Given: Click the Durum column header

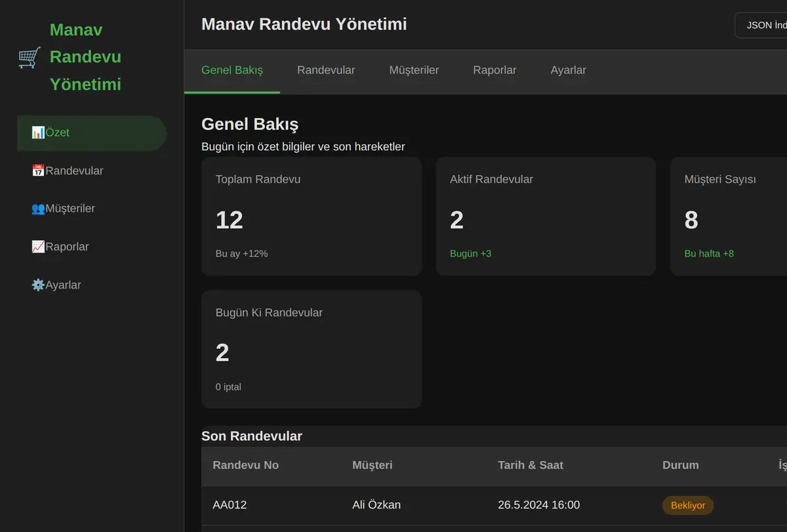Looking at the screenshot, I should 681,465.
